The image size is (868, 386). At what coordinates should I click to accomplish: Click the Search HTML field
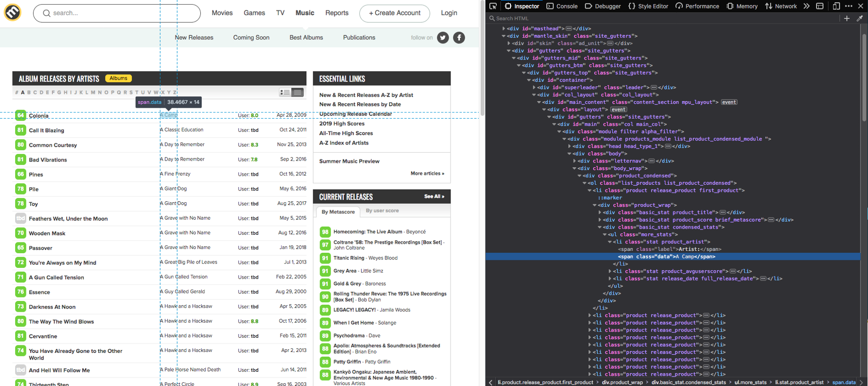click(x=664, y=18)
